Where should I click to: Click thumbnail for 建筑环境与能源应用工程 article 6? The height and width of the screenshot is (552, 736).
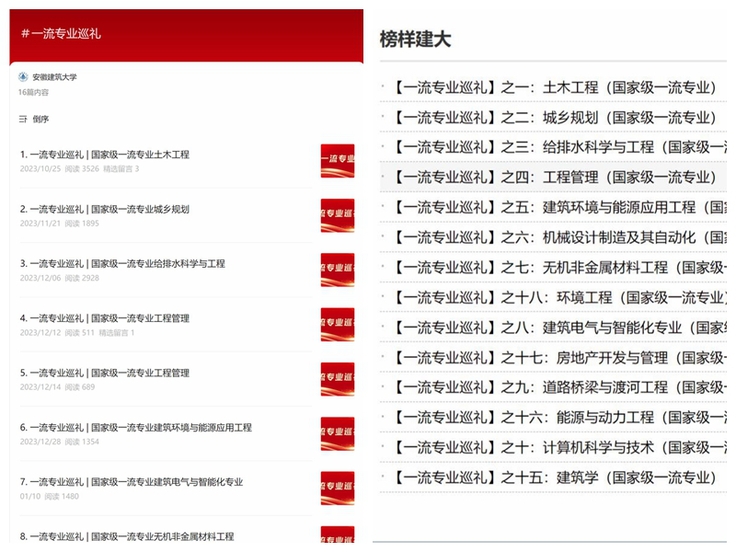coord(337,433)
